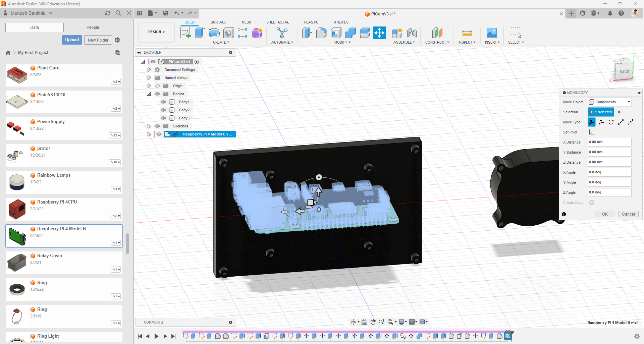Screen dimensions: 644x344
Task: Select the Hole tool icon
Action: point(228,33)
